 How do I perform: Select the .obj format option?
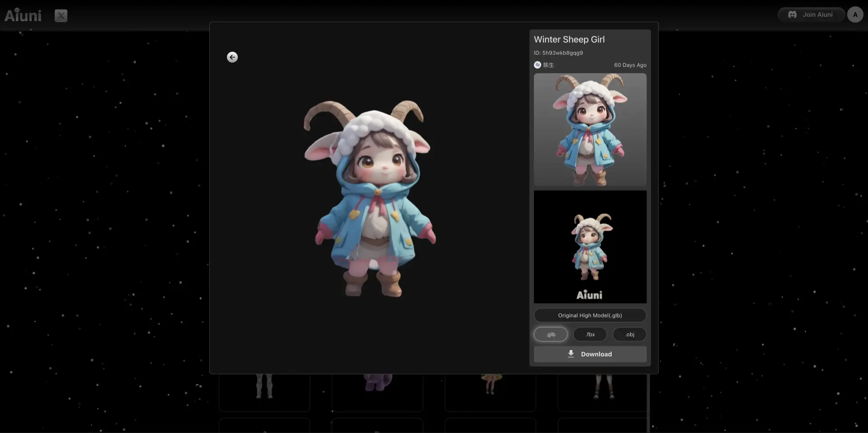point(630,334)
